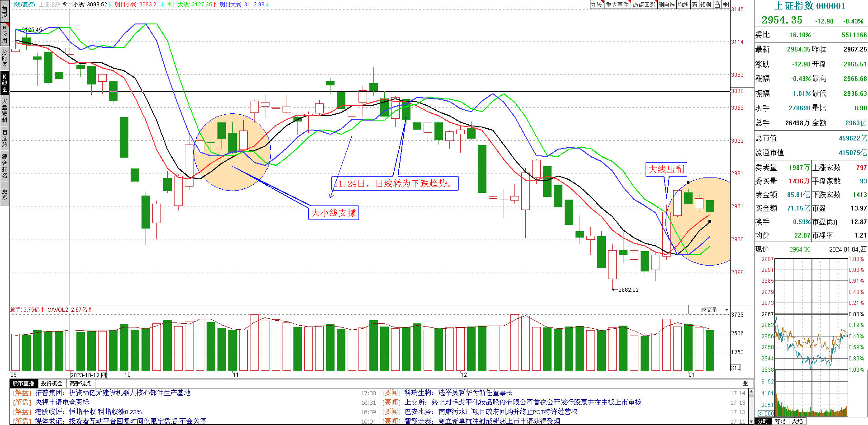Click the 大线压制 annotation label
This screenshot has width=868, height=425.
point(666,169)
